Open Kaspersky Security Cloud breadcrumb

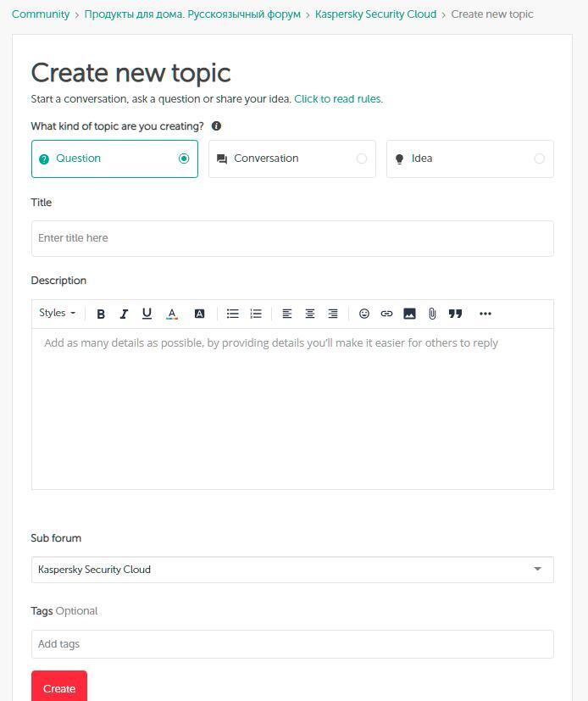[x=375, y=14]
